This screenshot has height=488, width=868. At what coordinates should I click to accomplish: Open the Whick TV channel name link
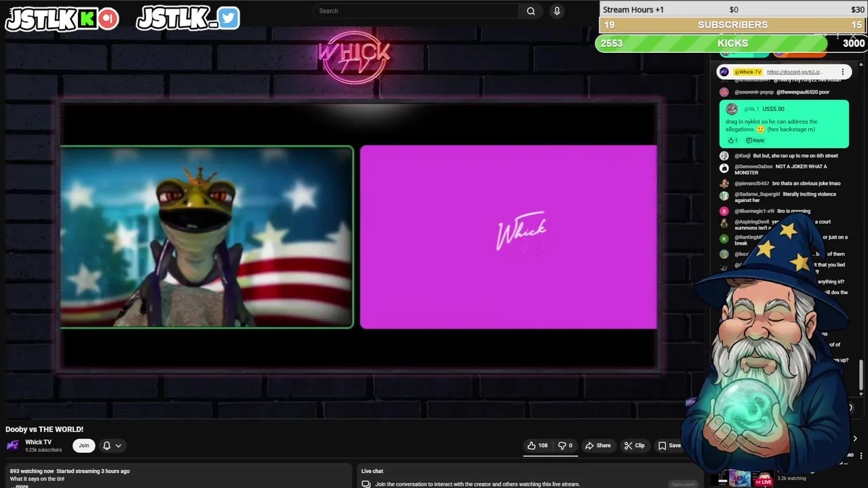click(38, 442)
